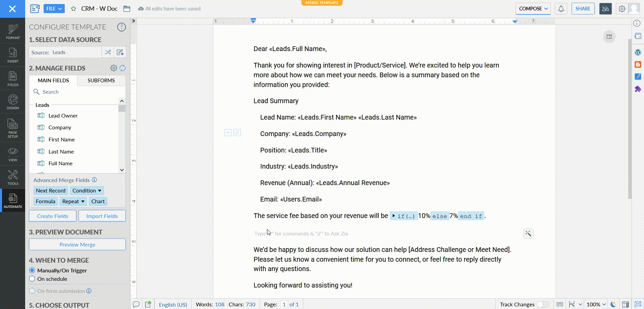Open the COMPOSE mode dropdown

click(x=533, y=9)
